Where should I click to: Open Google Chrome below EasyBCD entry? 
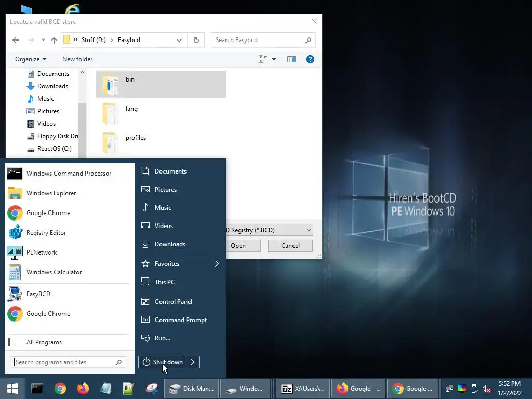(x=69, y=314)
